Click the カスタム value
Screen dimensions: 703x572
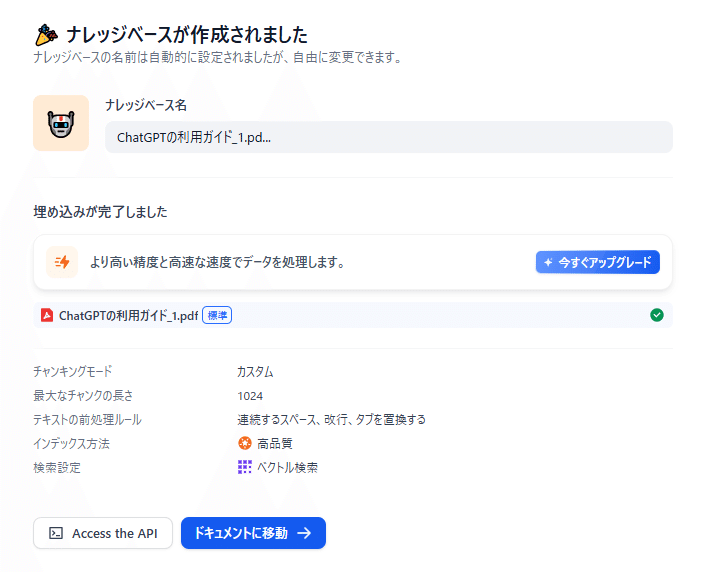coord(255,372)
